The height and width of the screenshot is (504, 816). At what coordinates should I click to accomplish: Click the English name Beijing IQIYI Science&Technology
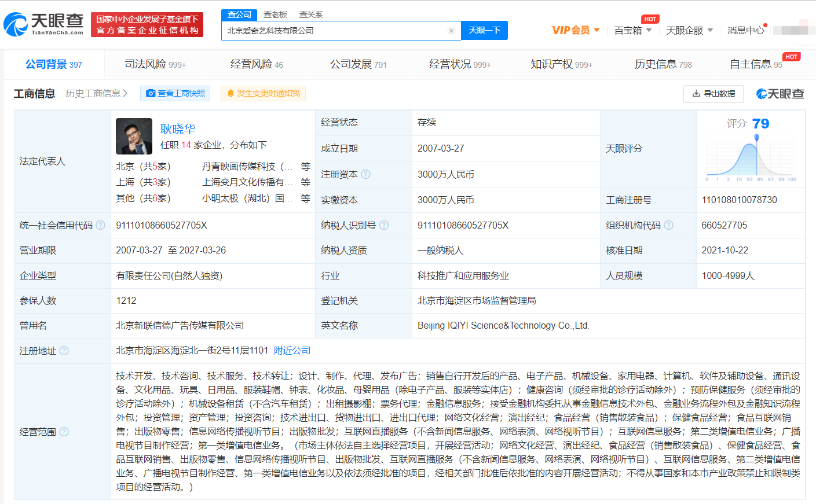[x=503, y=326]
